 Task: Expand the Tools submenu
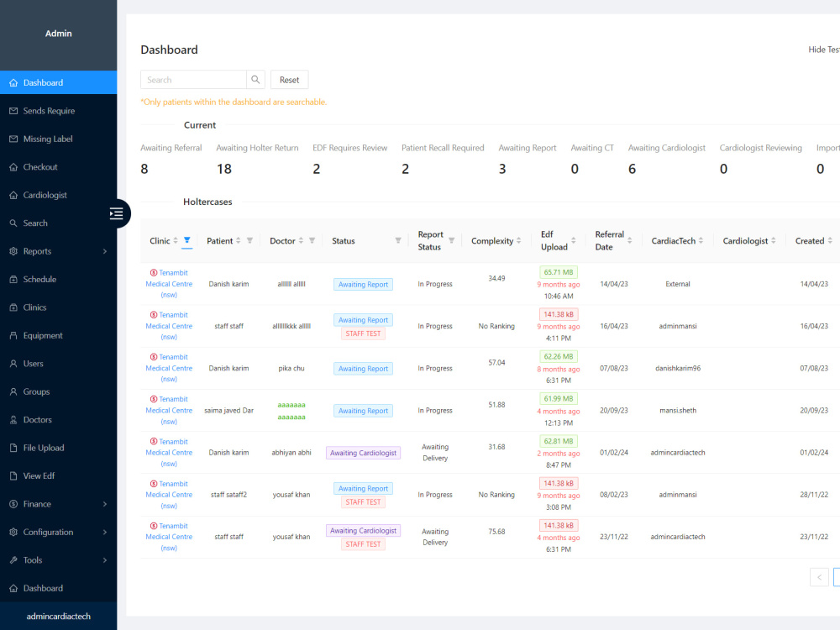59,559
